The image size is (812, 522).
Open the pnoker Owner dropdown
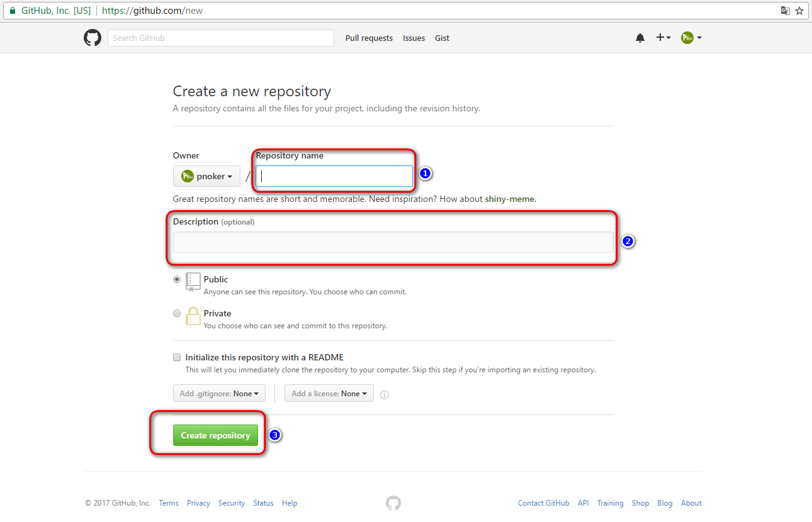(x=206, y=176)
